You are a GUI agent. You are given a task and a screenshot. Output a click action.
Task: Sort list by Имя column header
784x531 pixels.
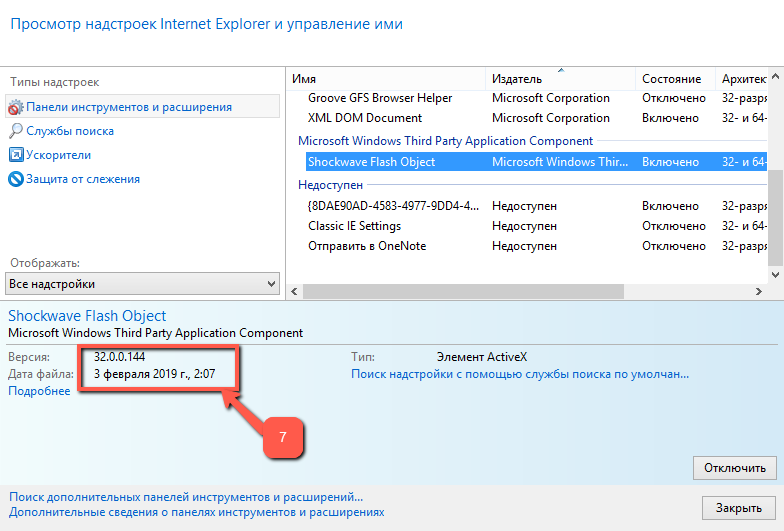click(386, 79)
